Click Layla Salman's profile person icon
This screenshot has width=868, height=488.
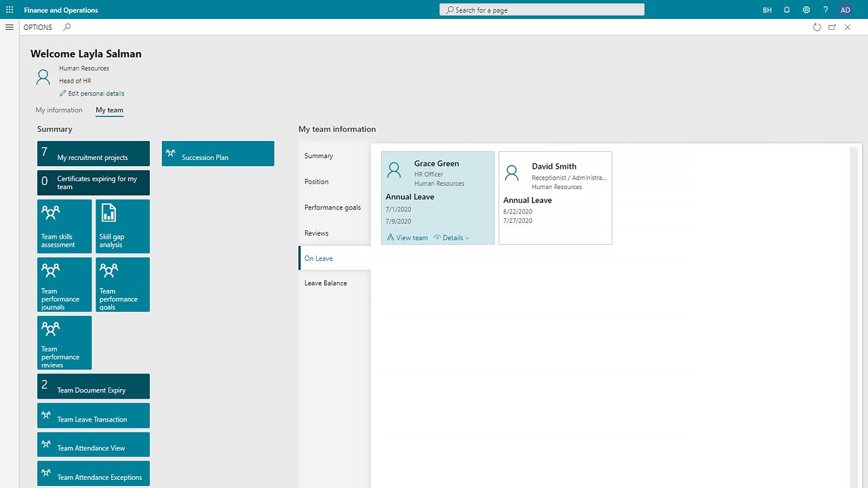(43, 77)
